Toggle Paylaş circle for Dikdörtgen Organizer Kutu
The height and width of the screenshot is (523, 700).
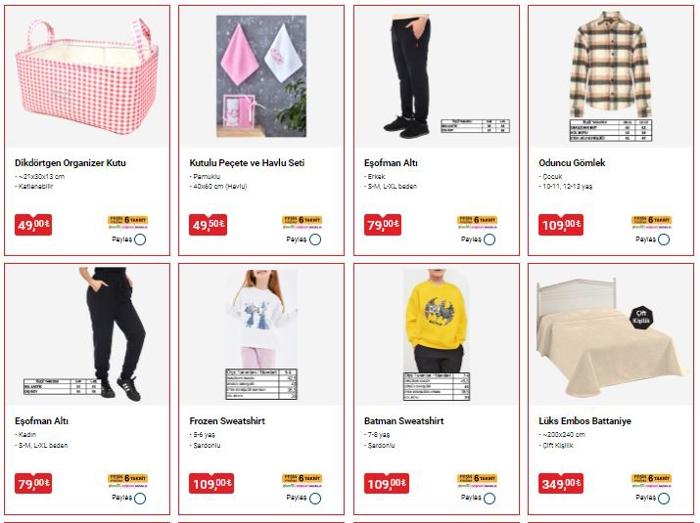[x=140, y=240]
